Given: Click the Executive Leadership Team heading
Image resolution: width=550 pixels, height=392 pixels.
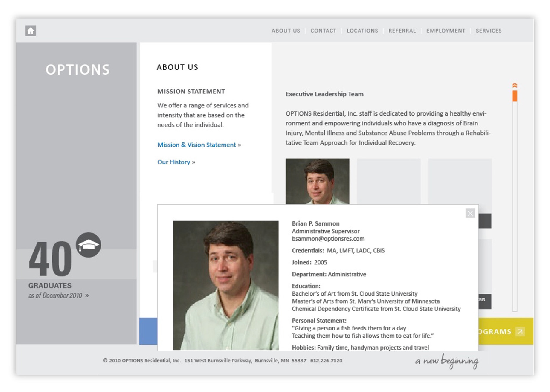Looking at the screenshot, I should click(x=324, y=94).
